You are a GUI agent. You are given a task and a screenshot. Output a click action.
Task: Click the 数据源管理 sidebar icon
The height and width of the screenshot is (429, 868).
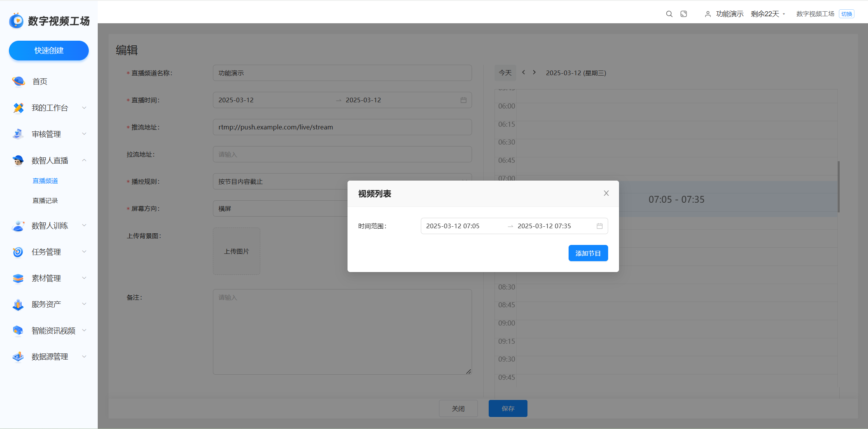[18, 357]
